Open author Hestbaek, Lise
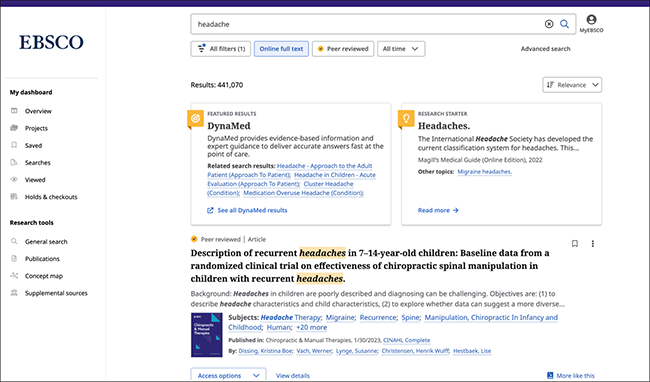 [472, 351]
